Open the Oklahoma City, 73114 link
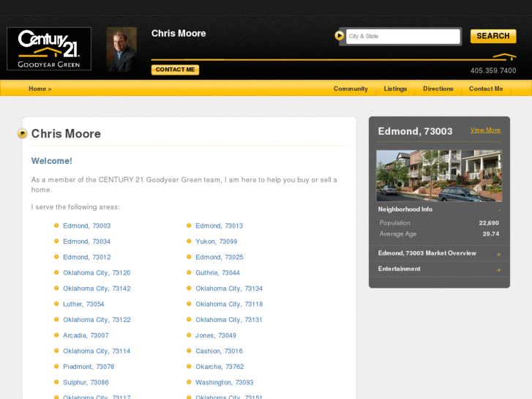532x399 pixels. (x=97, y=351)
